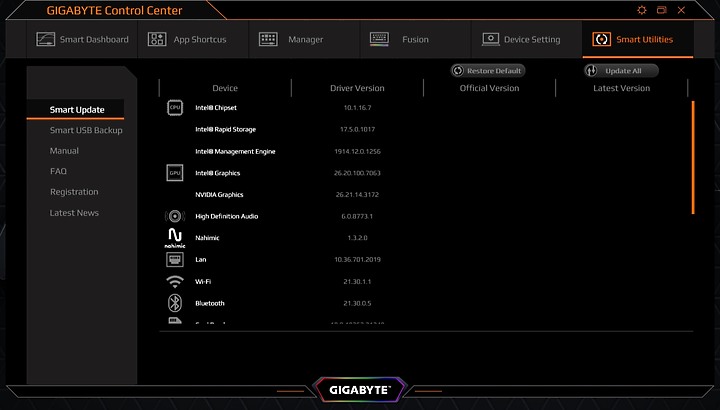Click the Fusion RGB keyboard icon
720x410 pixels.
click(x=379, y=39)
